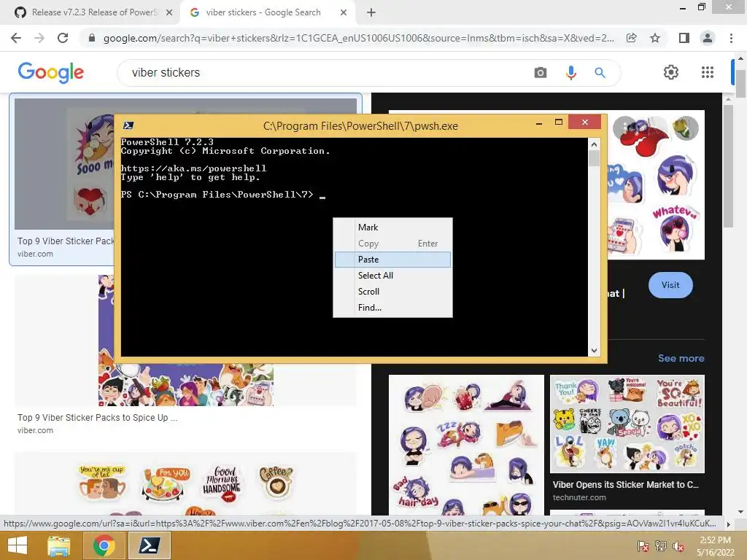747x560 pixels.
Task: Choose Copy in the context menu
Action: [392, 244]
